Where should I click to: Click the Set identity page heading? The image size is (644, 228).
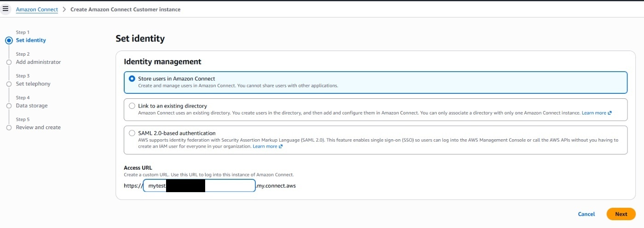tap(140, 39)
